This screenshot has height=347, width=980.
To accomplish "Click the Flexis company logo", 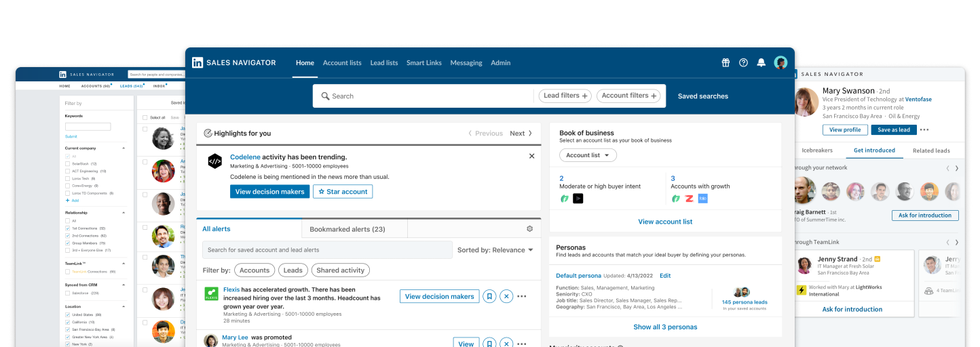I will (x=211, y=293).
